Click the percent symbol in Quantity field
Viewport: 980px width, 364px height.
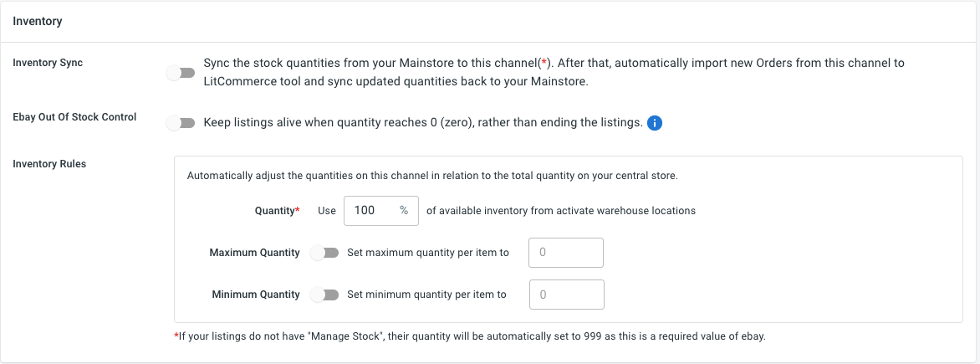(404, 211)
